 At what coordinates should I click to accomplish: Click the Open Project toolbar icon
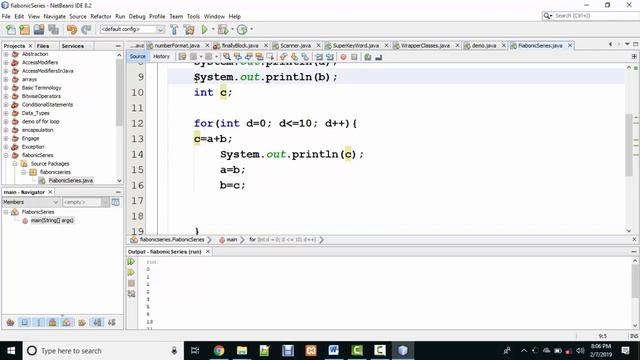click(39, 29)
